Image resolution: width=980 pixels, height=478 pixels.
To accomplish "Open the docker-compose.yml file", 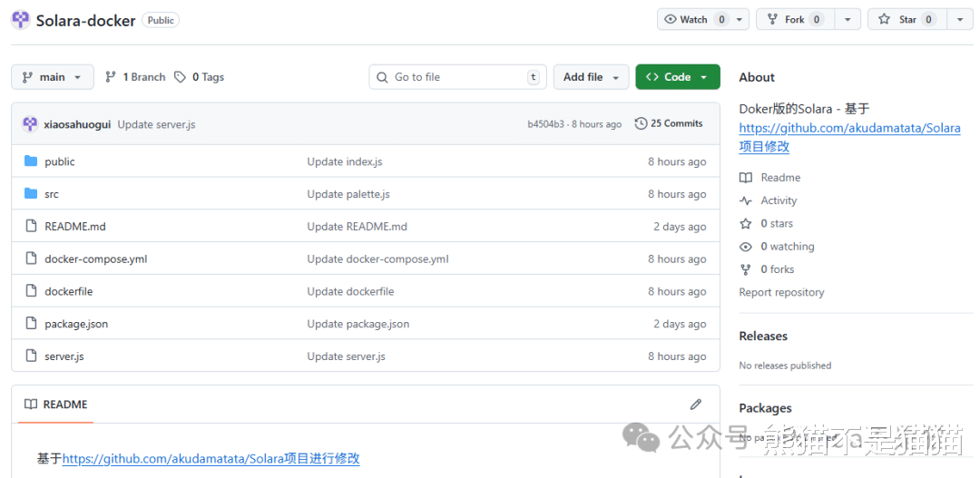I will pos(95,259).
